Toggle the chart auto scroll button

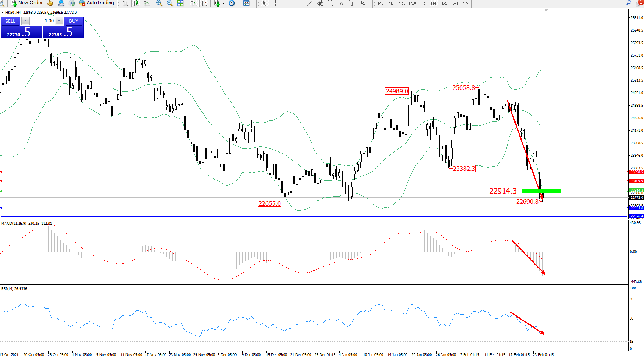tap(194, 3)
